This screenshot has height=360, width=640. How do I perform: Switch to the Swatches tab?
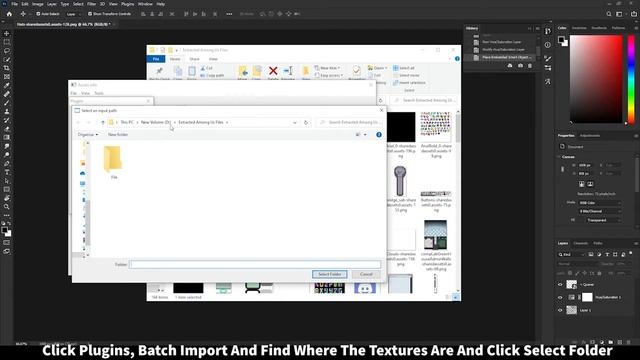click(579, 28)
